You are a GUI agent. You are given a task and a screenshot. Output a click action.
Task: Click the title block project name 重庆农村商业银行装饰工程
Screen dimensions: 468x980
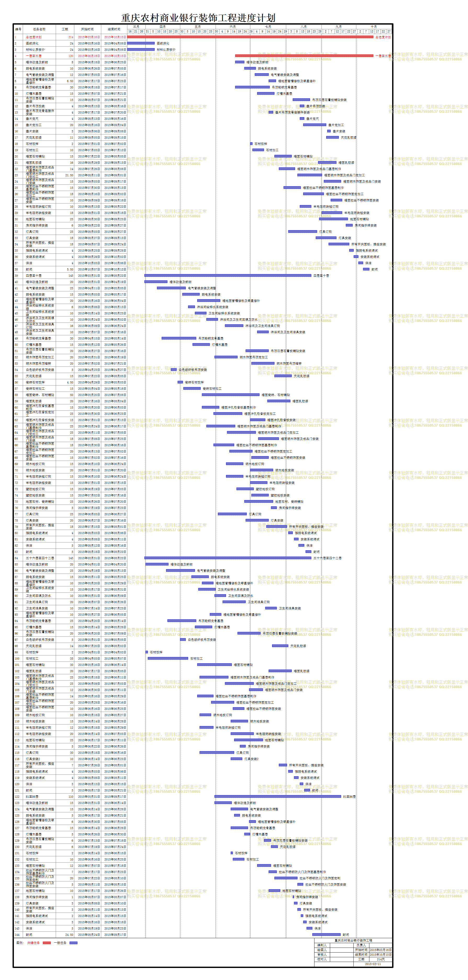pyautogui.click(x=353, y=941)
